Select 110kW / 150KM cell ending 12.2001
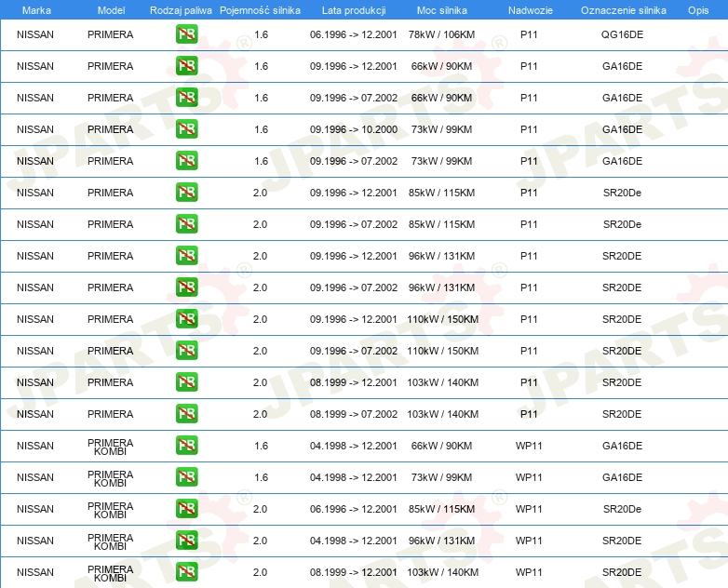 [x=442, y=319]
